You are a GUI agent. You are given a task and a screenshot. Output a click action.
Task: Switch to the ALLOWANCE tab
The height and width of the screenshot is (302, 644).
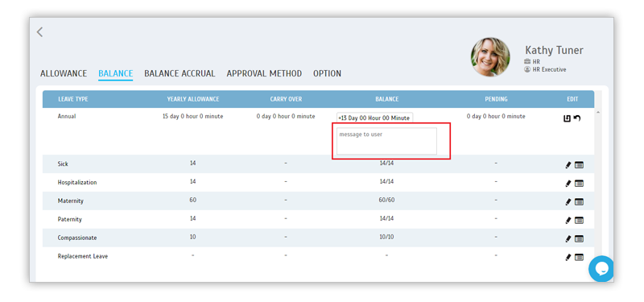64,73
